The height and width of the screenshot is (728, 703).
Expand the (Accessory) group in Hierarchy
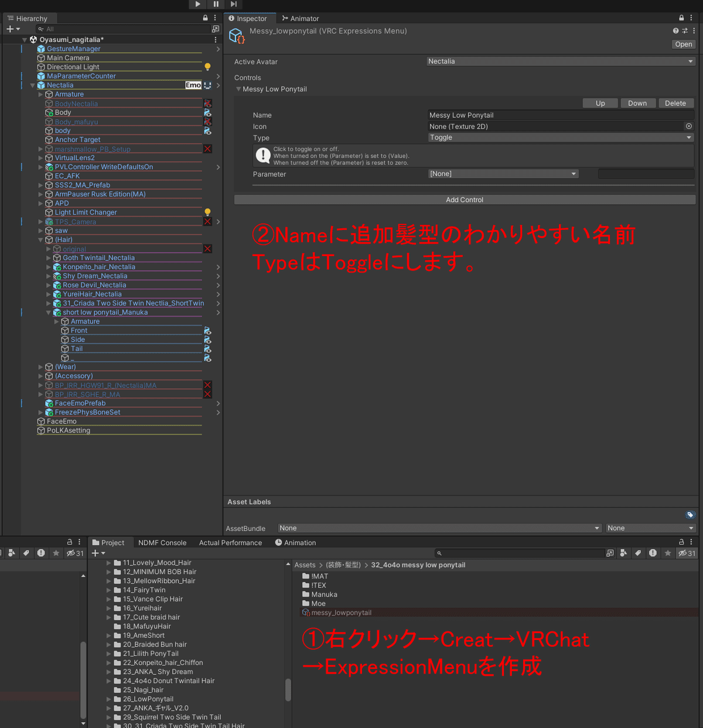40,376
